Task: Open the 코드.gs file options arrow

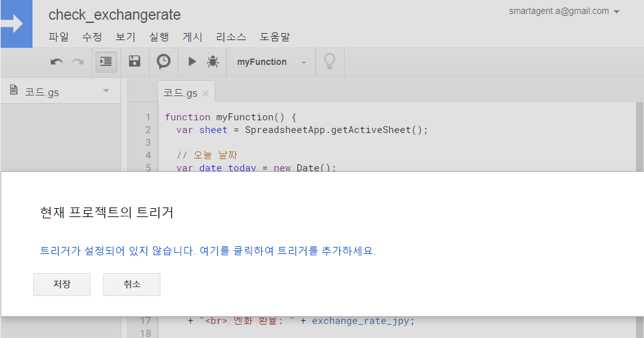Action: pyautogui.click(x=106, y=92)
